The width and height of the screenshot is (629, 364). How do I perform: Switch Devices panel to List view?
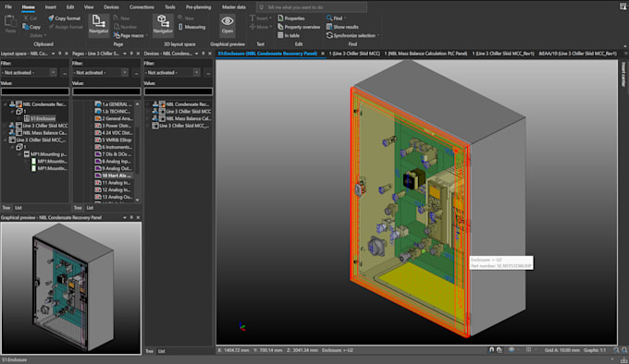coord(161,351)
